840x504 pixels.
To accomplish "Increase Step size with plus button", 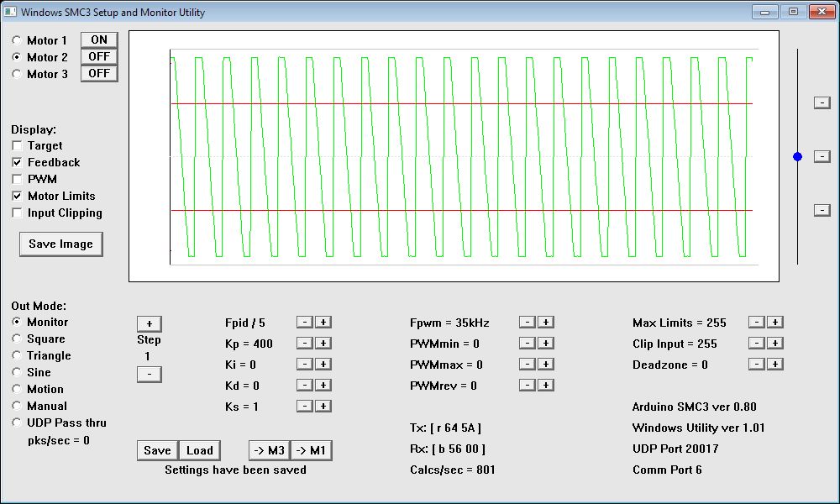I will pos(149,324).
